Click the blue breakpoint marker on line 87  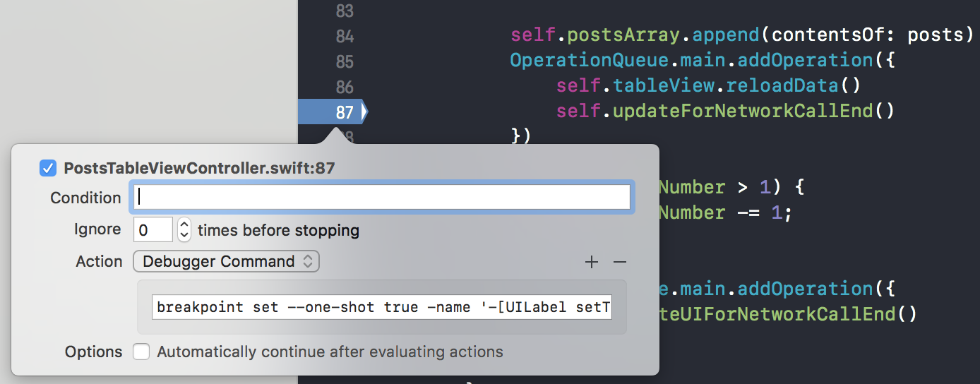(x=332, y=112)
